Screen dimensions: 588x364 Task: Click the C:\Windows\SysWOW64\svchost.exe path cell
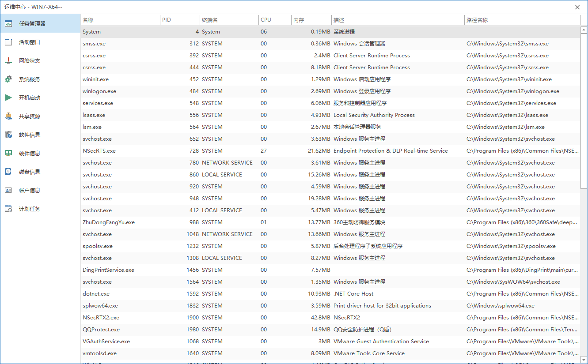pyautogui.click(x=513, y=282)
